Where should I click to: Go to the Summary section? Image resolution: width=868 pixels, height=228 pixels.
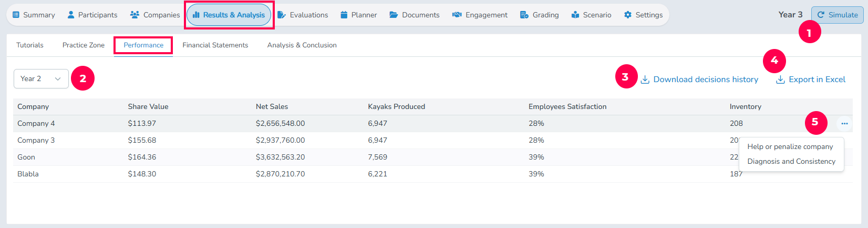(34, 15)
